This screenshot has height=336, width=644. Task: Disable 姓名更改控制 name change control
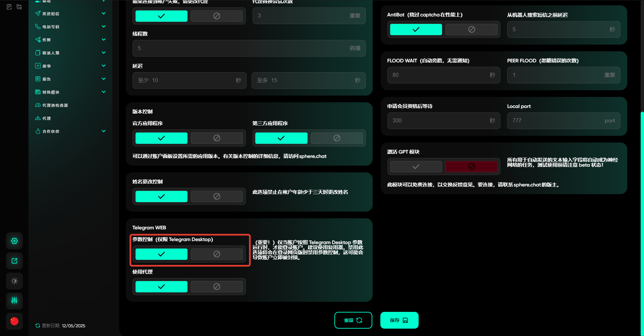pos(217,196)
